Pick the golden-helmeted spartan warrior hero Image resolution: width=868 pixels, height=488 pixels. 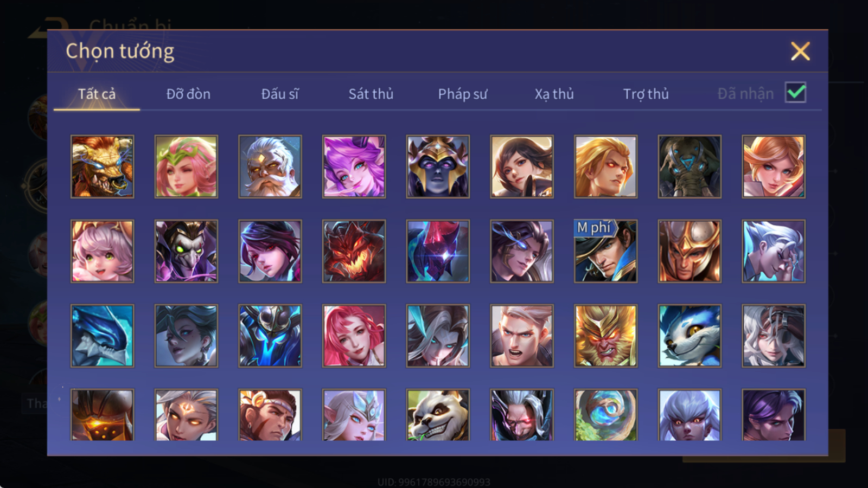pyautogui.click(x=690, y=251)
